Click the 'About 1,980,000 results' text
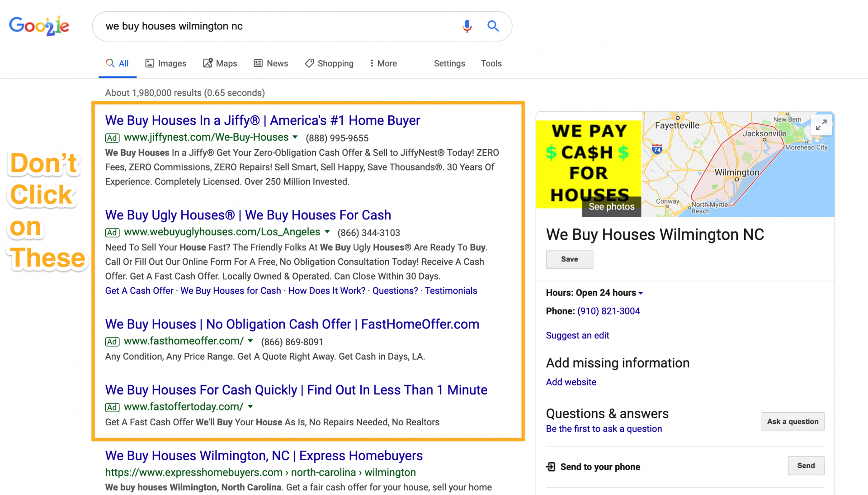Image resolution: width=868 pixels, height=495 pixels. coord(185,93)
